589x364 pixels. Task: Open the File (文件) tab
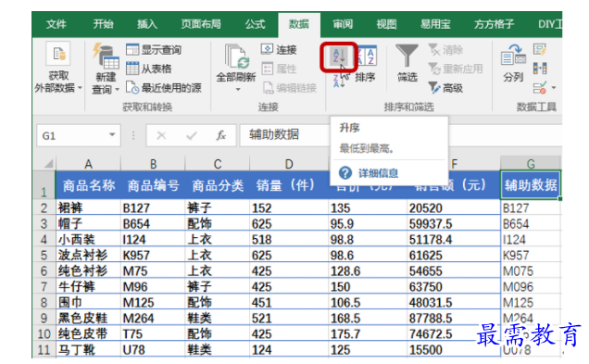pos(56,24)
